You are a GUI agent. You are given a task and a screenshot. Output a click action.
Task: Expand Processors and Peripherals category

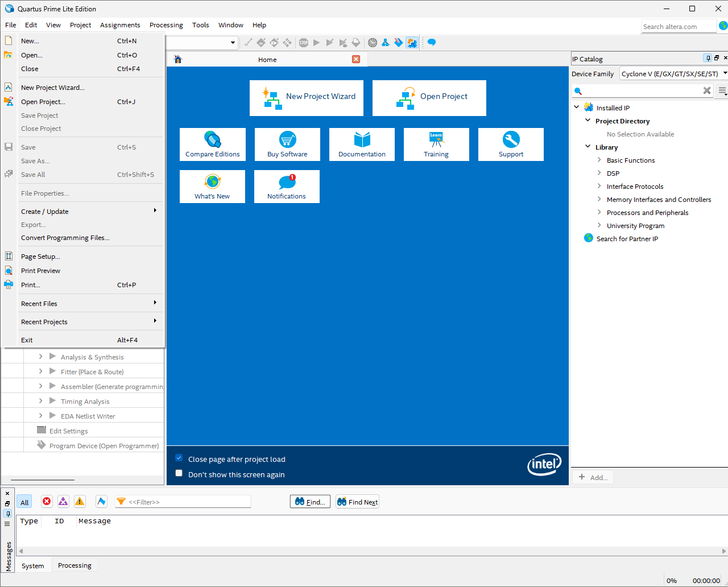599,212
